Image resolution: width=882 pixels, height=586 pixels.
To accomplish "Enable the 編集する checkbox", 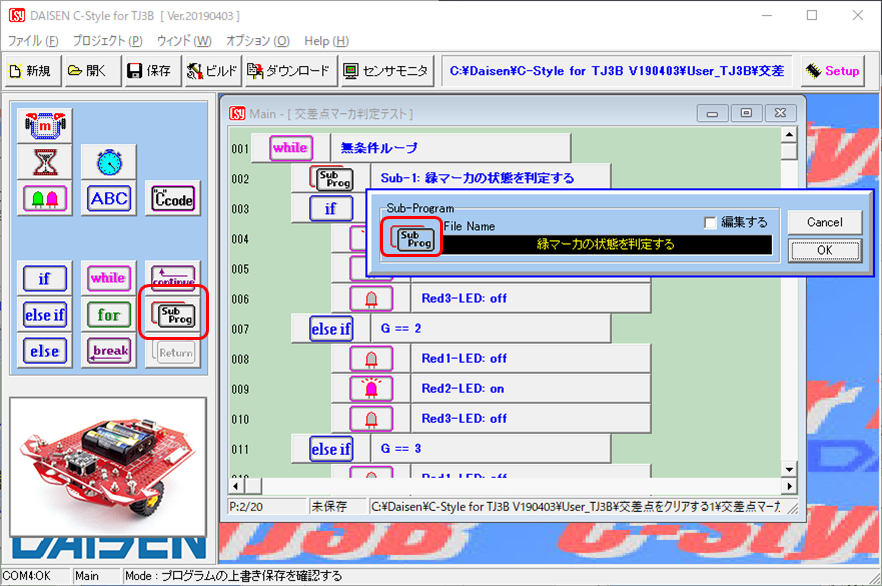I will 710,223.
